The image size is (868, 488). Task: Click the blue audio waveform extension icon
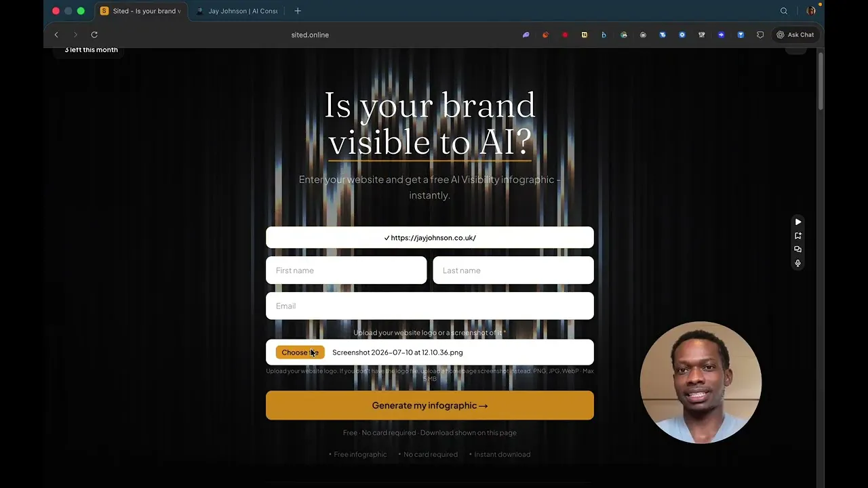pos(721,35)
